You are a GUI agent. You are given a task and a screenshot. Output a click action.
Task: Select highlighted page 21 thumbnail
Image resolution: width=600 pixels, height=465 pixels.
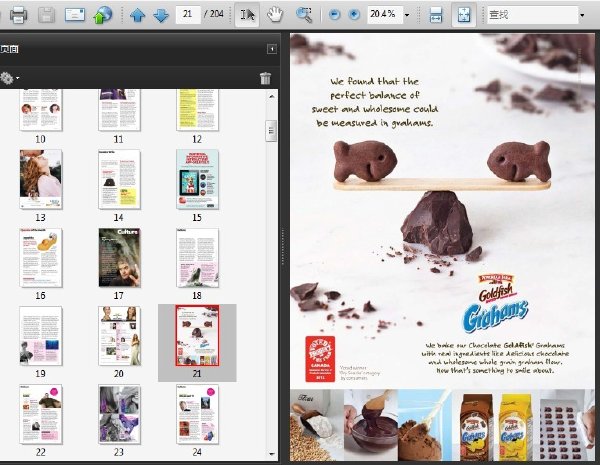[x=197, y=336]
